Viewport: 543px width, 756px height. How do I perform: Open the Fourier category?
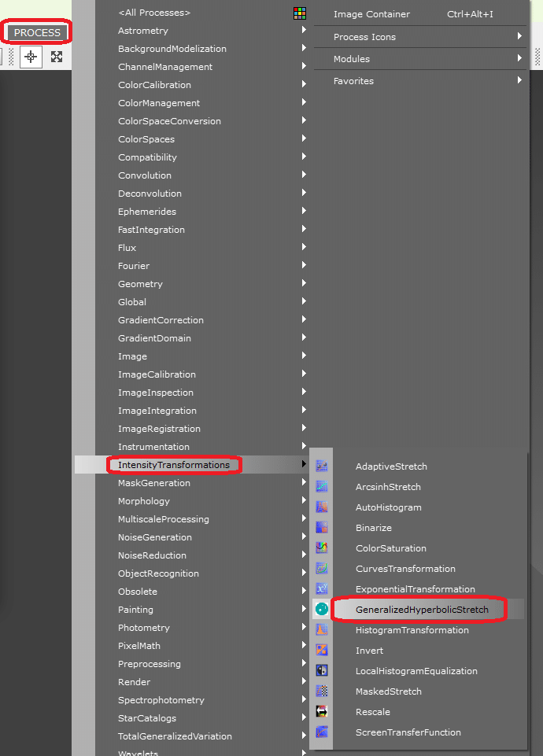click(134, 266)
